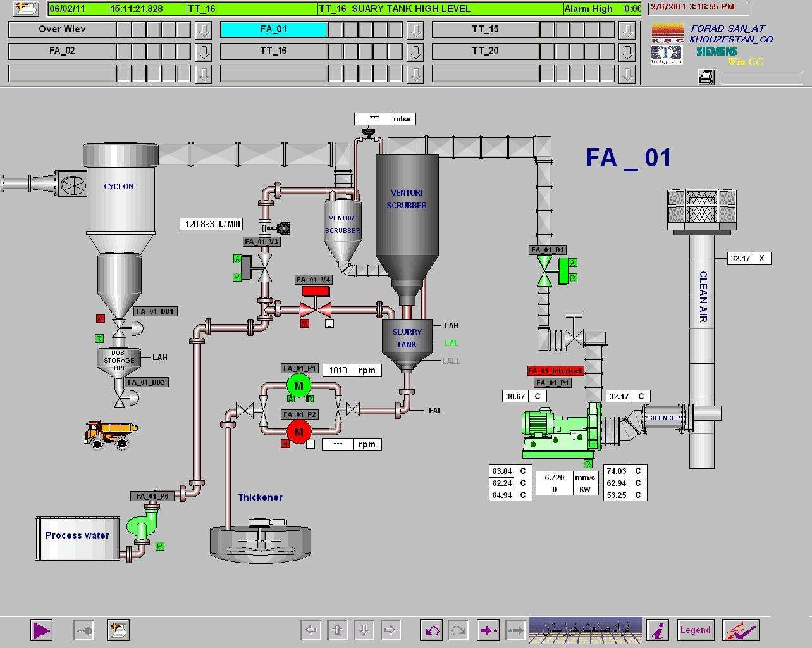Toggle the green FA_01_D1 damper valve

[x=544, y=271]
